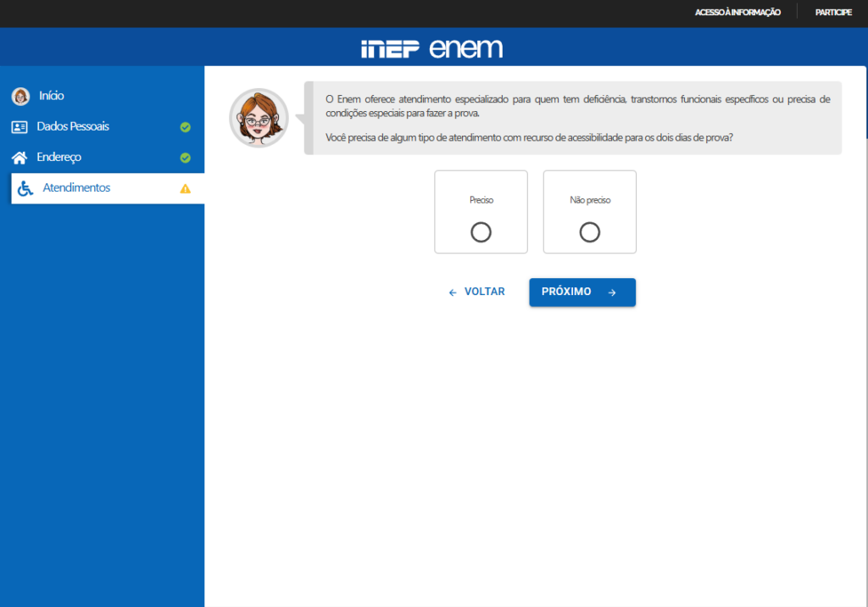Click the ID card icon for Dados Pessoais

coord(19,127)
